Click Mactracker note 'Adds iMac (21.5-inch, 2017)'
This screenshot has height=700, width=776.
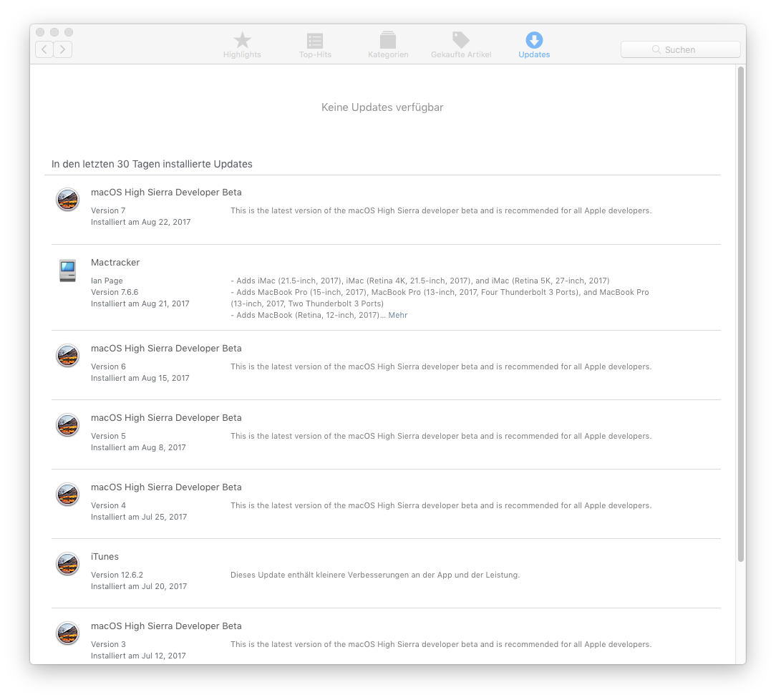(289, 281)
